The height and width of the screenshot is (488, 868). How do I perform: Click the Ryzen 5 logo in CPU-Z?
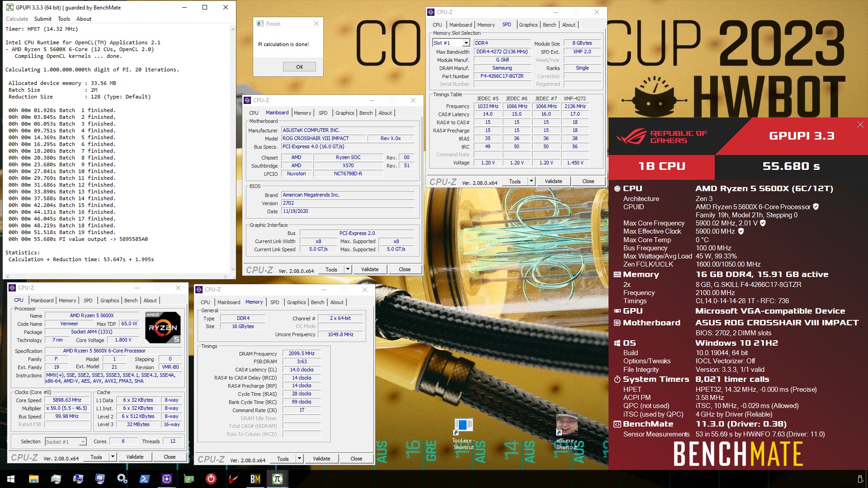[x=163, y=328]
